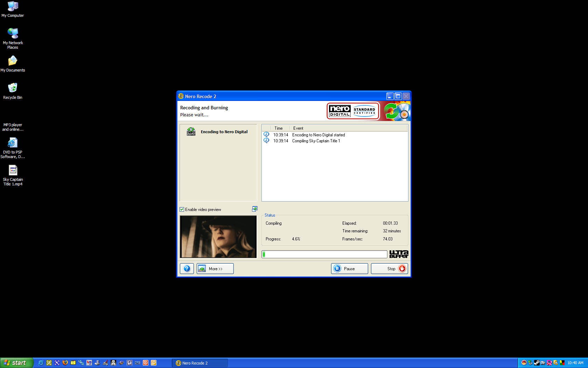
Task: Select the 'Encoding to Nero Digital started' log row
Action: [335, 135]
